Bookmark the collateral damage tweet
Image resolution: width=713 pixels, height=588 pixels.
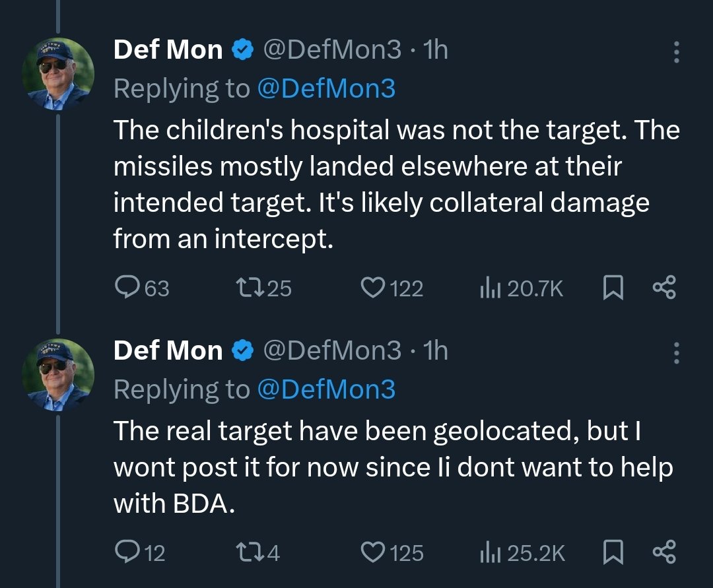pyautogui.click(x=613, y=288)
